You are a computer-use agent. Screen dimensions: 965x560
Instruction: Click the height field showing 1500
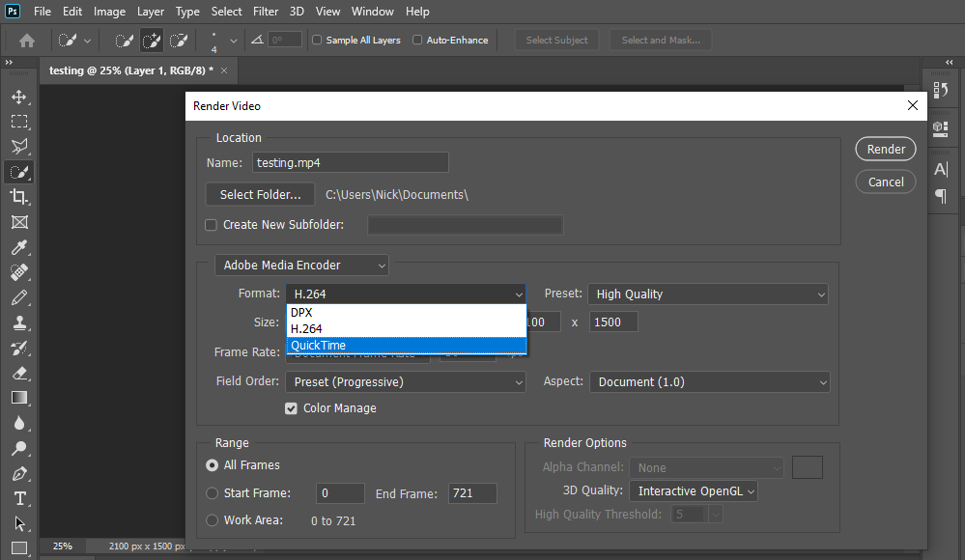pyautogui.click(x=613, y=322)
